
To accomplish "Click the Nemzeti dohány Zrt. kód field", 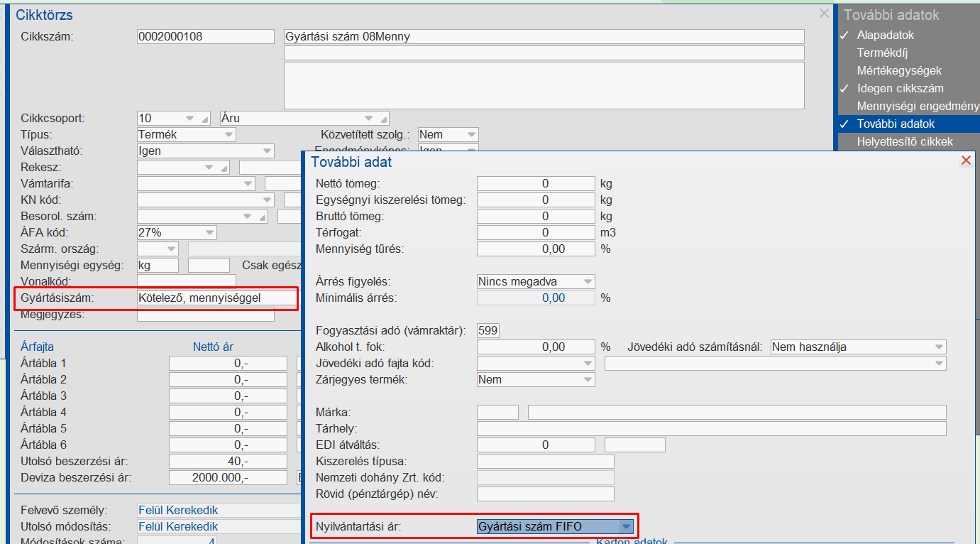I will click(x=546, y=478).
